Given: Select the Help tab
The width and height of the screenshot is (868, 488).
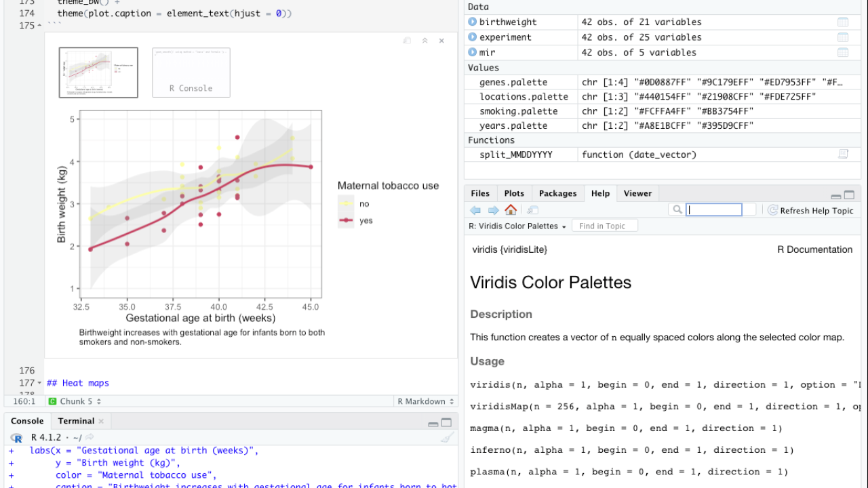Looking at the screenshot, I should (x=600, y=193).
